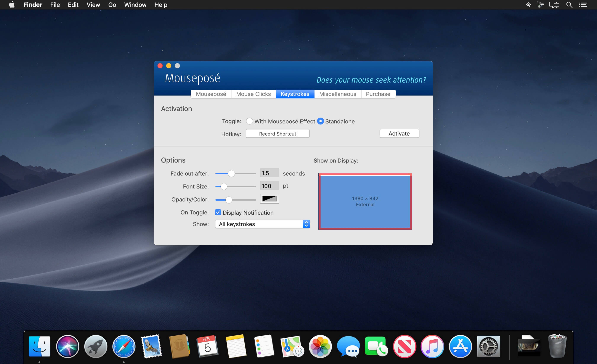This screenshot has height=364, width=597.
Task: Click the Activate button
Action: click(399, 133)
